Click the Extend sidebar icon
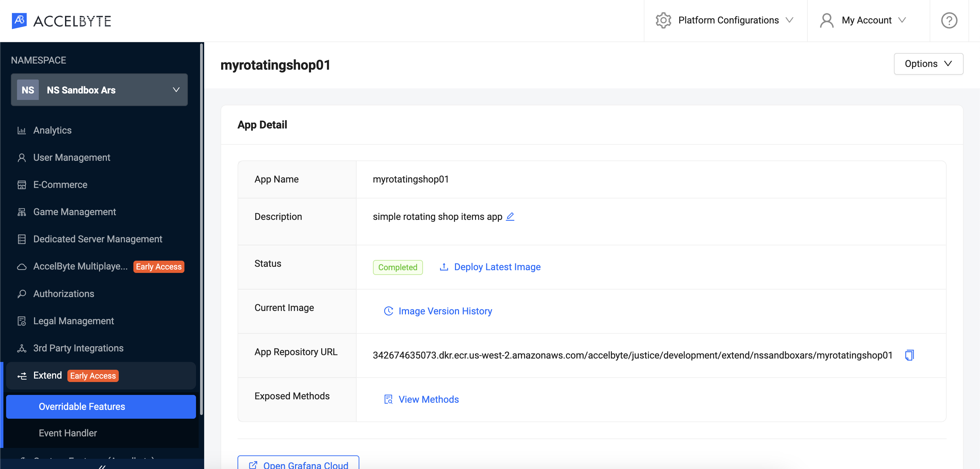 click(x=22, y=375)
